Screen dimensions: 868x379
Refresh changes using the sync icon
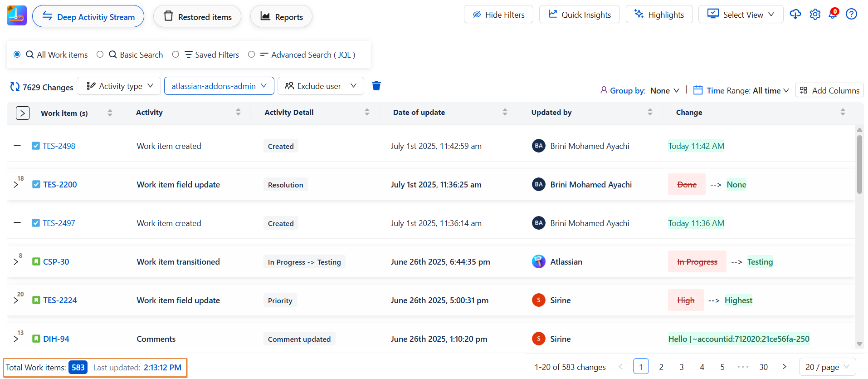15,87
